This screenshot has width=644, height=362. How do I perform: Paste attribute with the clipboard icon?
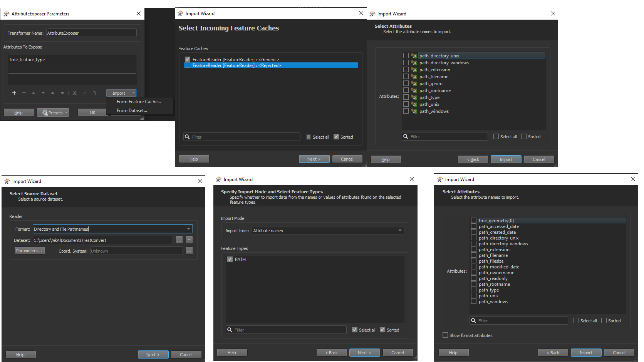[x=94, y=93]
